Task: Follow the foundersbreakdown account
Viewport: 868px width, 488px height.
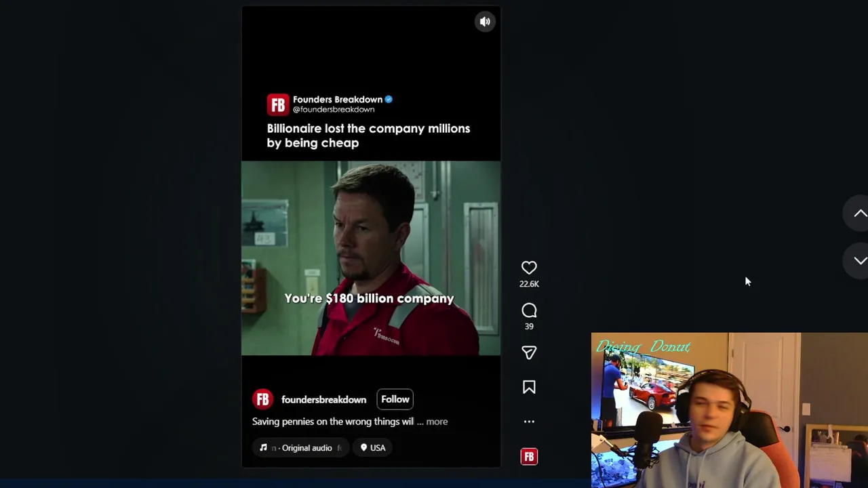Action: tap(395, 399)
